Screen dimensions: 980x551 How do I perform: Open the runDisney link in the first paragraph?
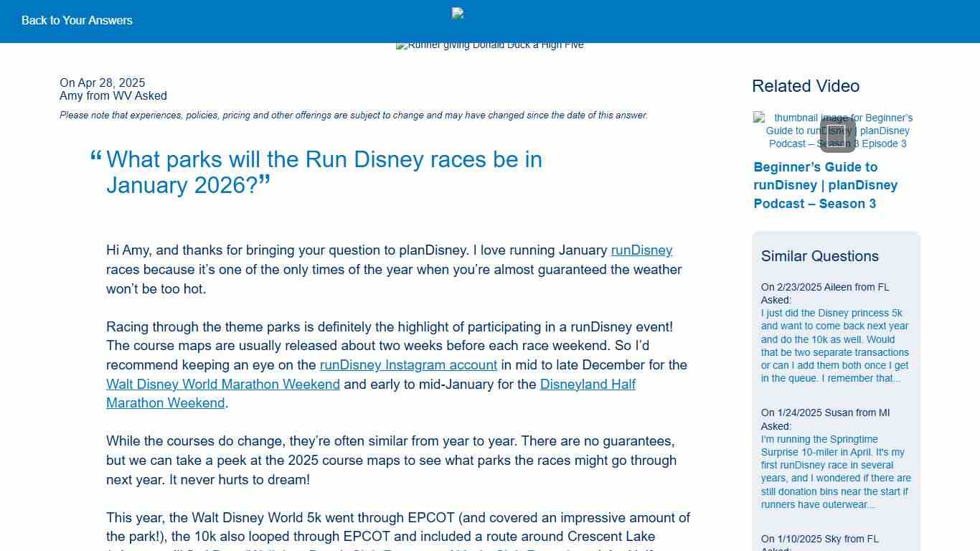click(641, 250)
